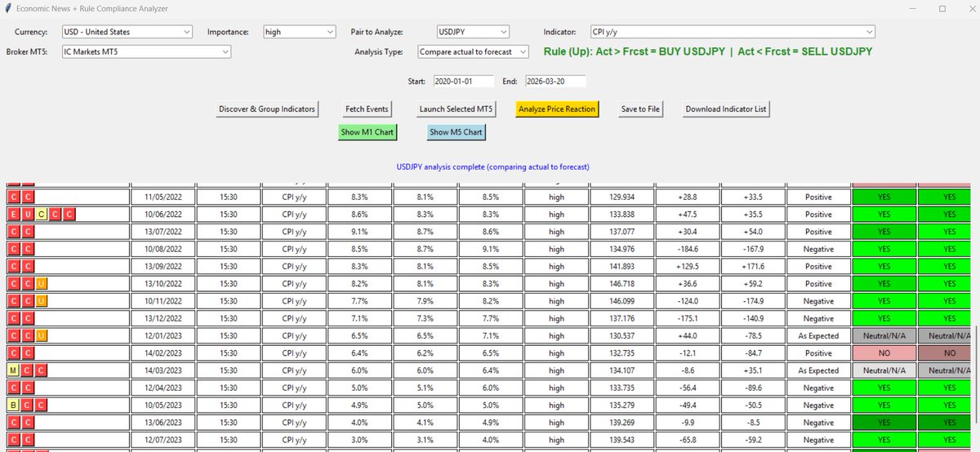Open the Currency dropdown showing USD - United States
The width and height of the screenshot is (980, 452).
127,32
